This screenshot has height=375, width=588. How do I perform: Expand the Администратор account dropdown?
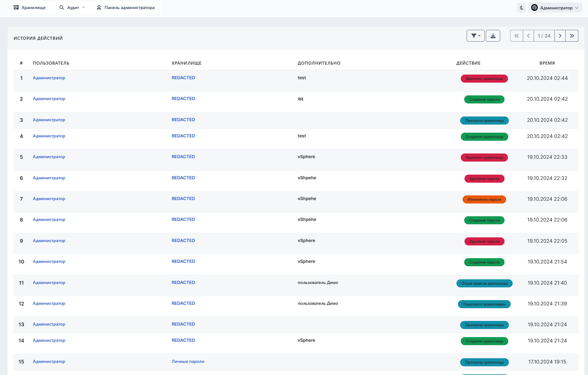tap(556, 8)
